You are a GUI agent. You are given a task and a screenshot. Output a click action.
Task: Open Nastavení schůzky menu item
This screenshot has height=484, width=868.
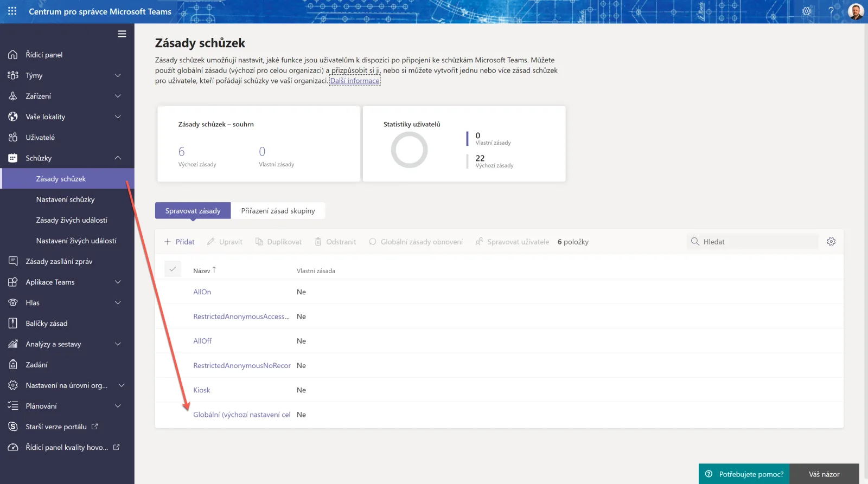pyautogui.click(x=67, y=199)
